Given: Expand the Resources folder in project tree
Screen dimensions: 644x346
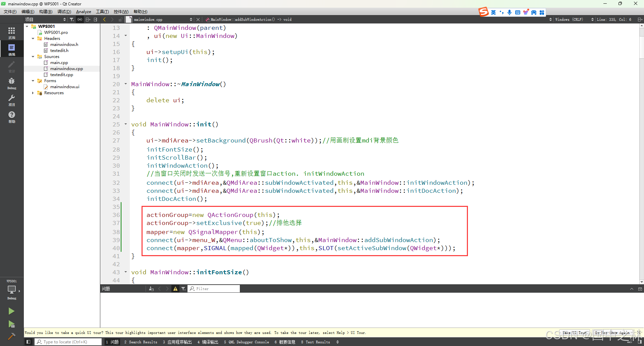Looking at the screenshot, I should point(33,93).
